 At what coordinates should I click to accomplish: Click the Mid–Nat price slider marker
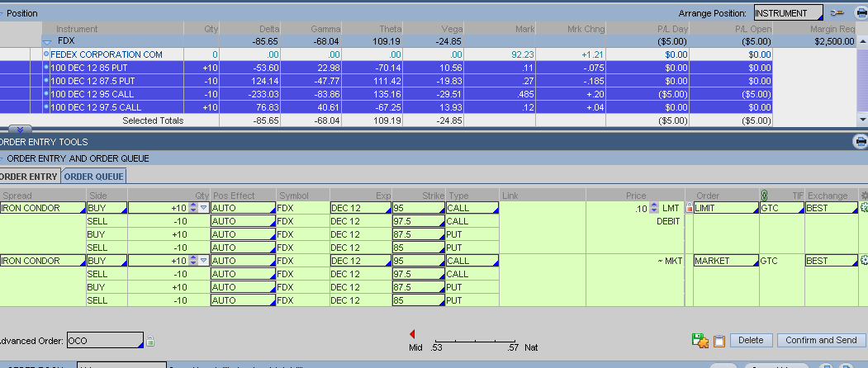pyautogui.click(x=413, y=334)
